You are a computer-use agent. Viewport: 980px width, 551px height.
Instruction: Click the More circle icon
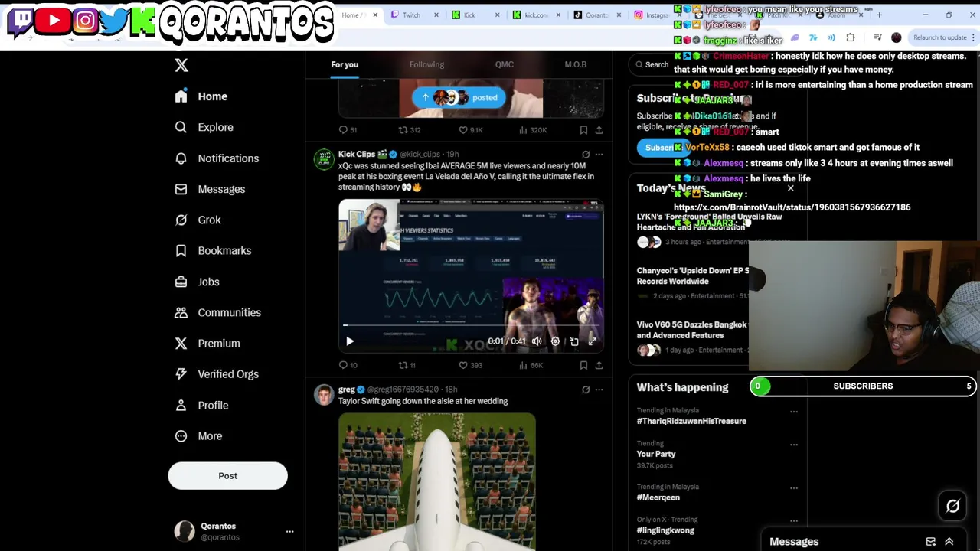click(181, 435)
